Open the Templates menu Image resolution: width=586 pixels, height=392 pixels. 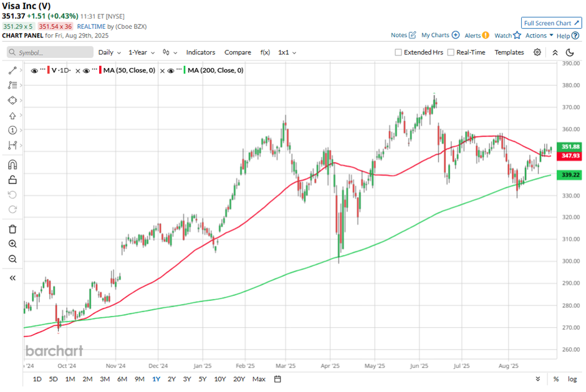click(x=509, y=52)
